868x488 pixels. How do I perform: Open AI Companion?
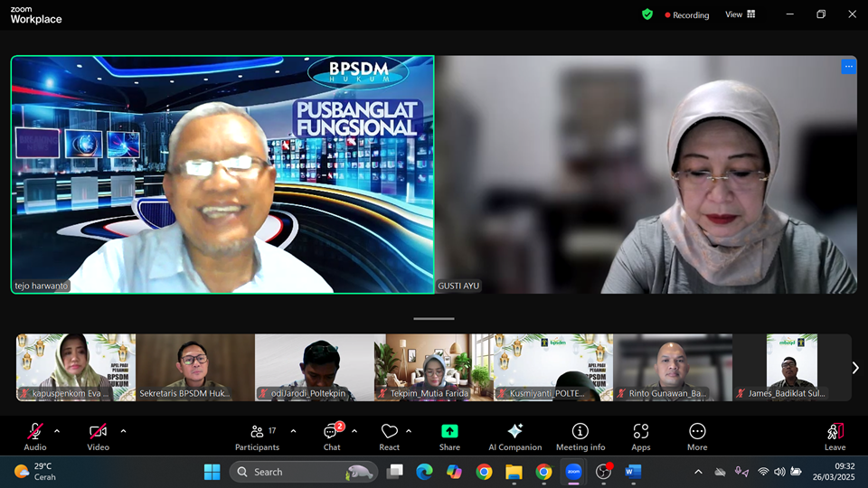[x=514, y=436]
